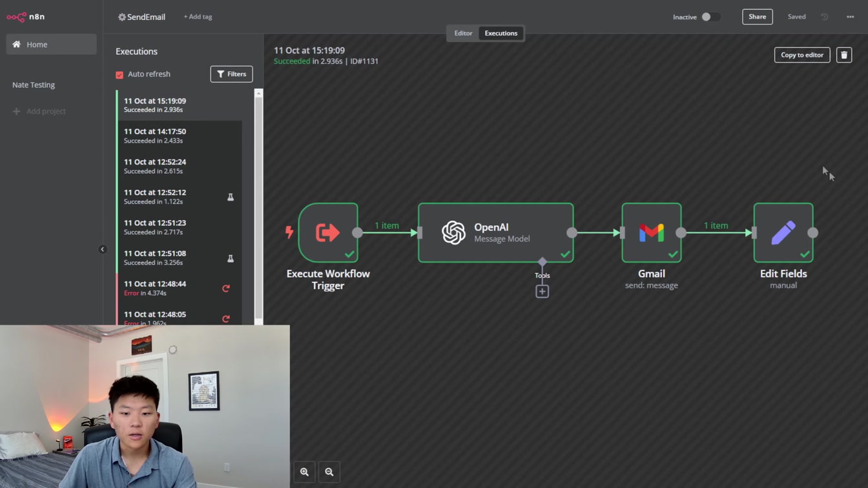Select execution 11 Oct at 14:17:50

[x=179, y=136]
